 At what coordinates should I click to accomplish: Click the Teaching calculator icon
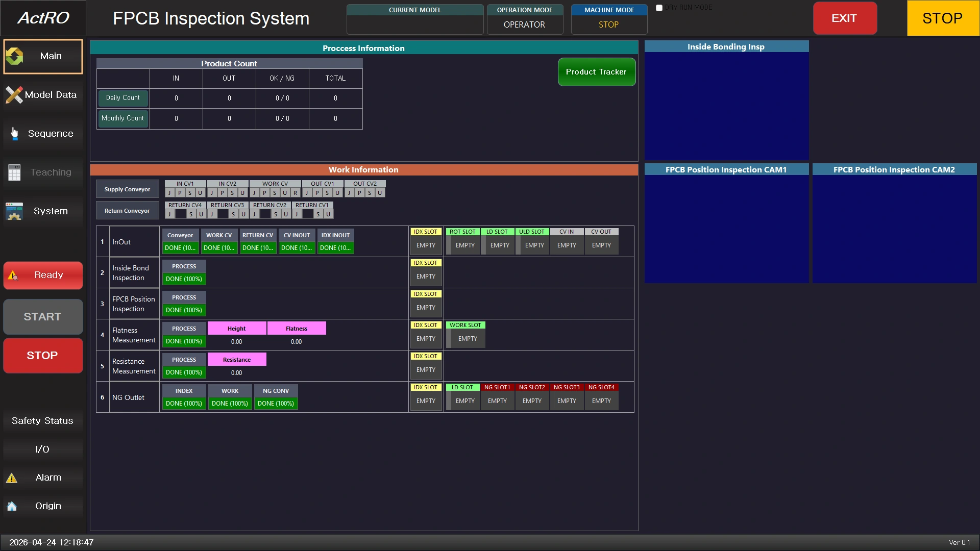click(x=14, y=172)
